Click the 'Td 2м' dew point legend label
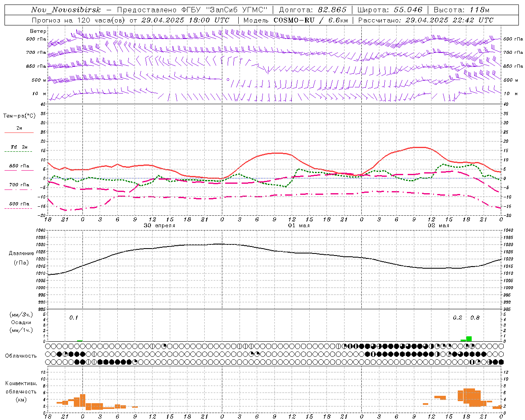This screenshot has height=420, width=525. (19, 147)
